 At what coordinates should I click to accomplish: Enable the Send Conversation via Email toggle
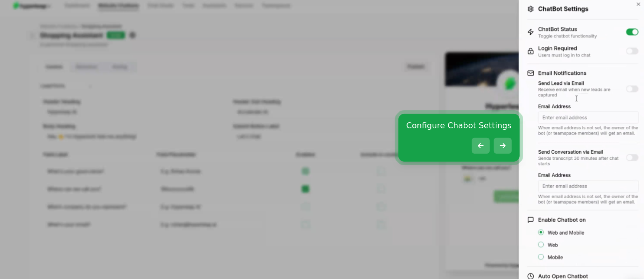click(632, 158)
